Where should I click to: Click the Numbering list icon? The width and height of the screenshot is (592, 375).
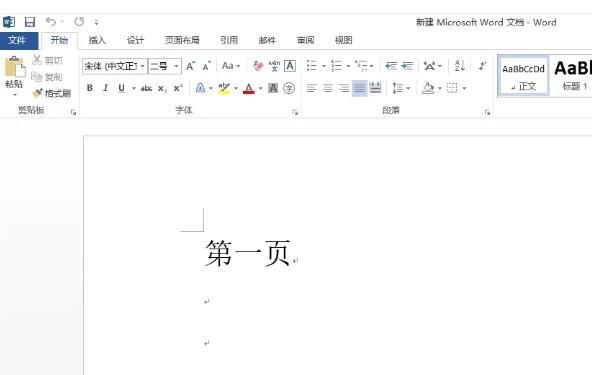tap(336, 66)
